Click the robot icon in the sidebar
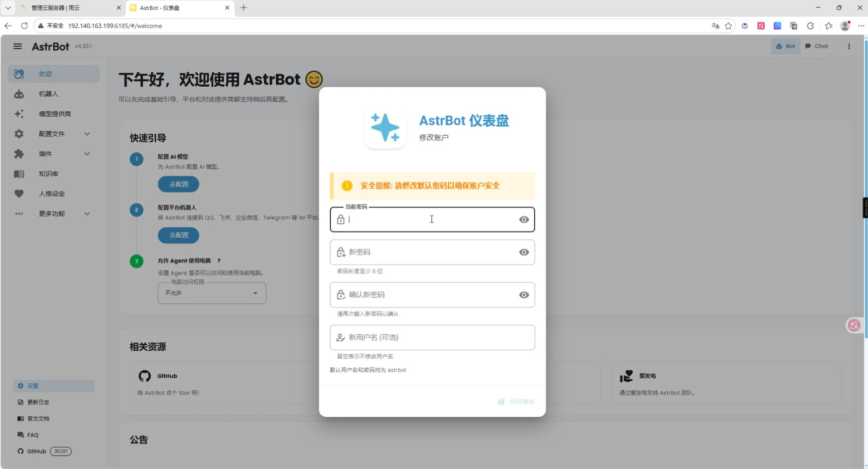 click(x=19, y=94)
